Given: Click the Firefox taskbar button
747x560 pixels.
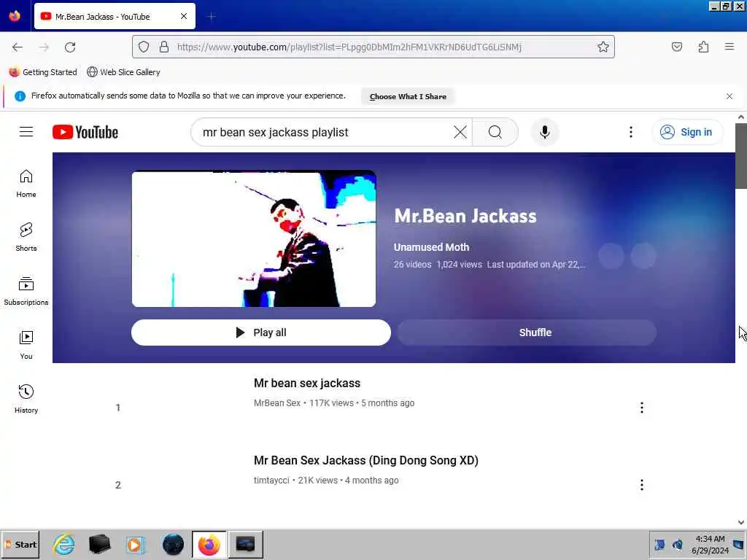Looking at the screenshot, I should 209,544.
